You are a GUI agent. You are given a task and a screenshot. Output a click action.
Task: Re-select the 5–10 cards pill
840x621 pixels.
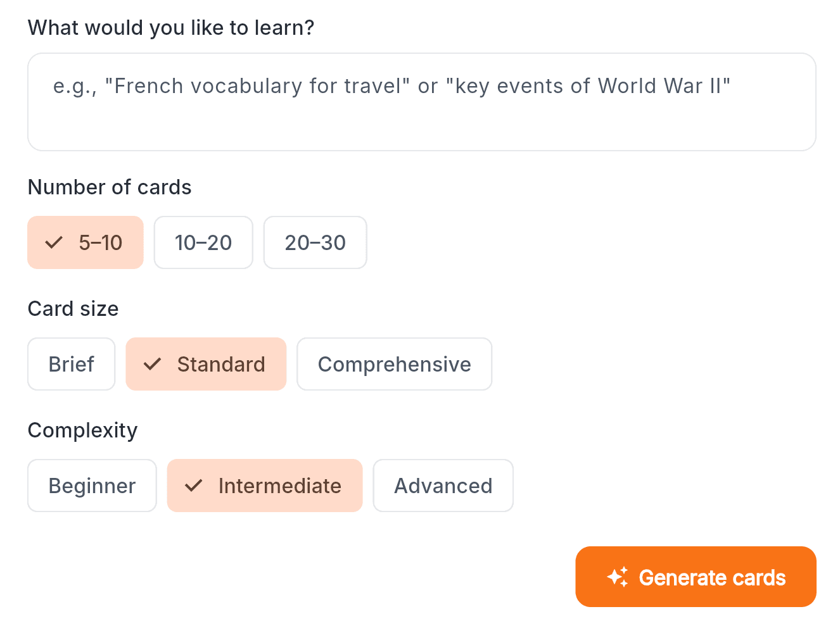click(85, 242)
